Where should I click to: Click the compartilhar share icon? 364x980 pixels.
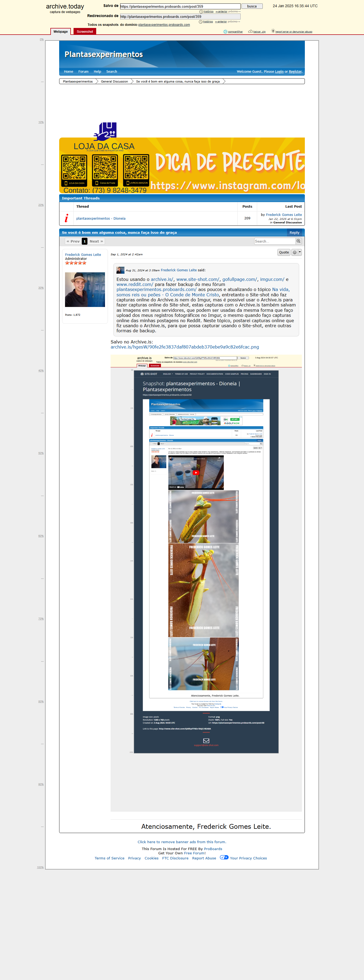[225, 32]
